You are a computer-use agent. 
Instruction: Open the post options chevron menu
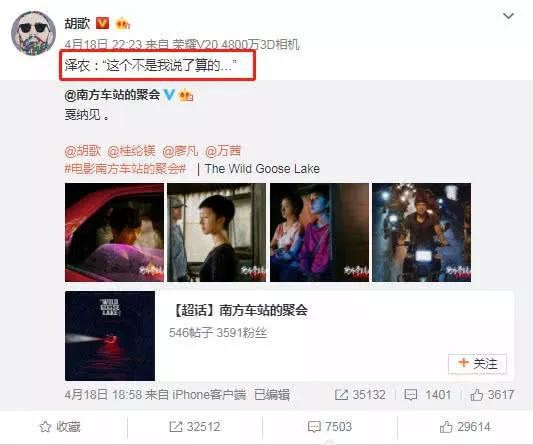[x=508, y=16]
